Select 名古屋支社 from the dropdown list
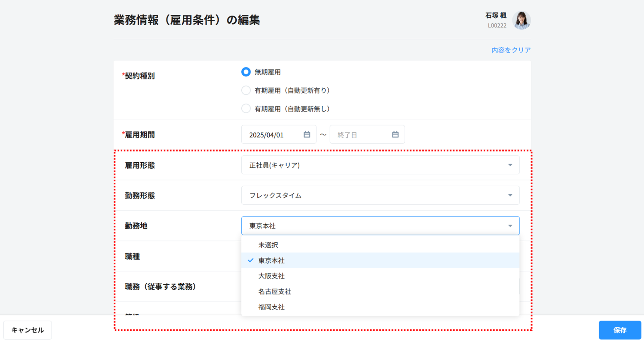The image size is (644, 345). (275, 292)
